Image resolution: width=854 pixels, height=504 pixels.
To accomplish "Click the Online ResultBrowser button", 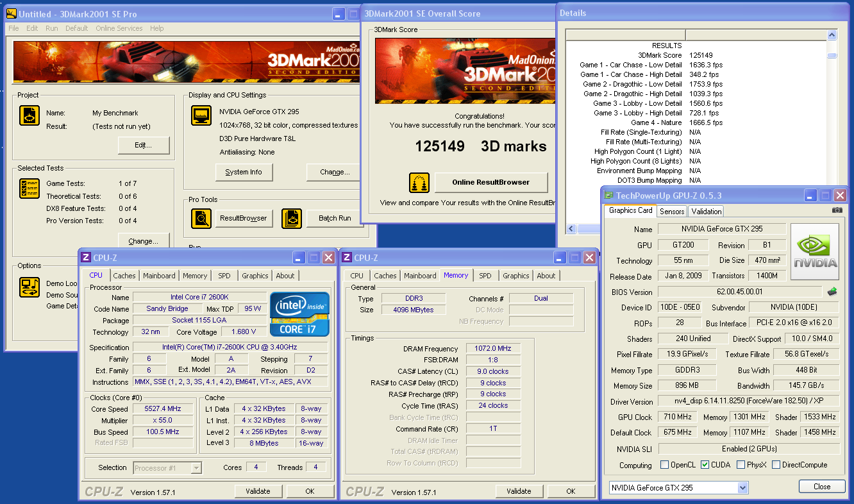I will 491,182.
